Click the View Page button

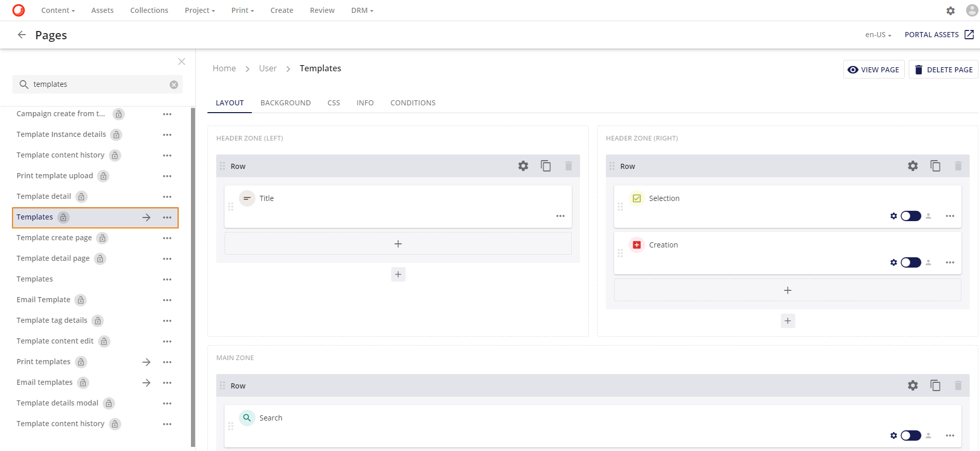(x=873, y=70)
